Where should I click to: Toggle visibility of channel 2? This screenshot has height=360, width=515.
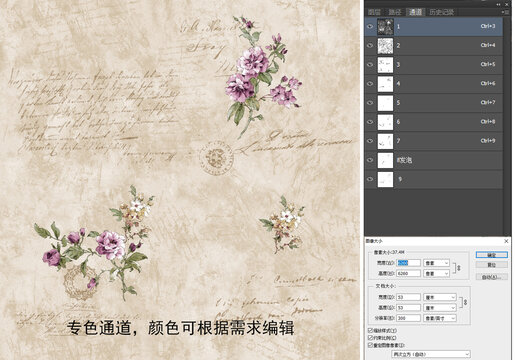click(x=370, y=46)
